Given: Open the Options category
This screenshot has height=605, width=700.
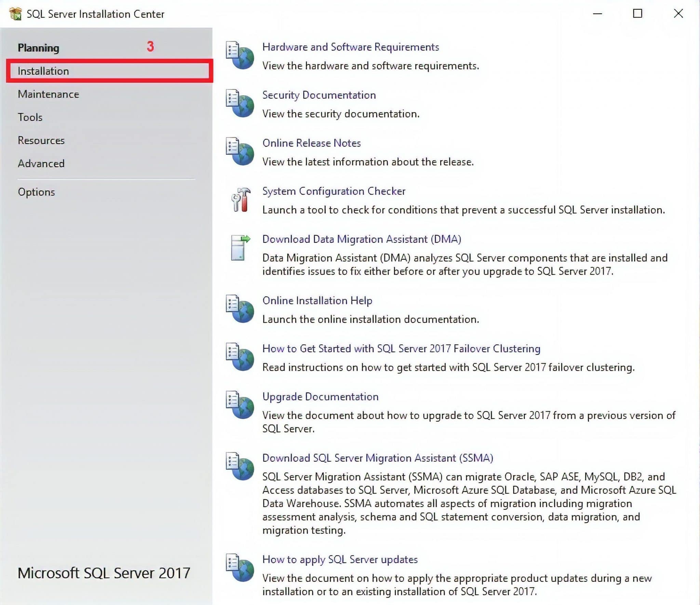Looking at the screenshot, I should point(36,192).
